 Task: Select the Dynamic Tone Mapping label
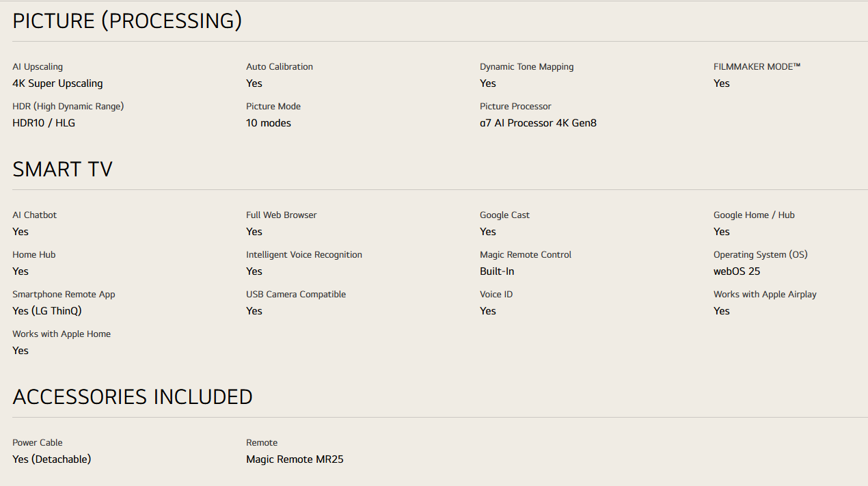(527, 67)
